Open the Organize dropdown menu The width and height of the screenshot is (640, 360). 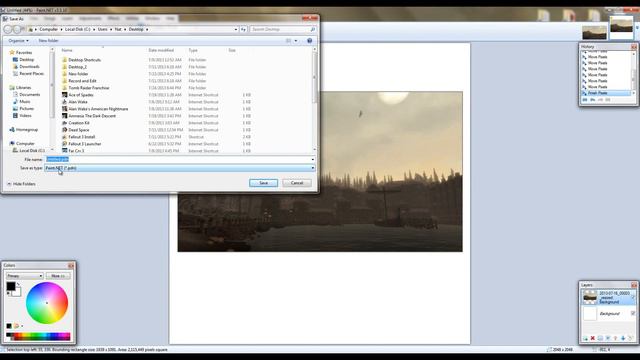[18, 41]
